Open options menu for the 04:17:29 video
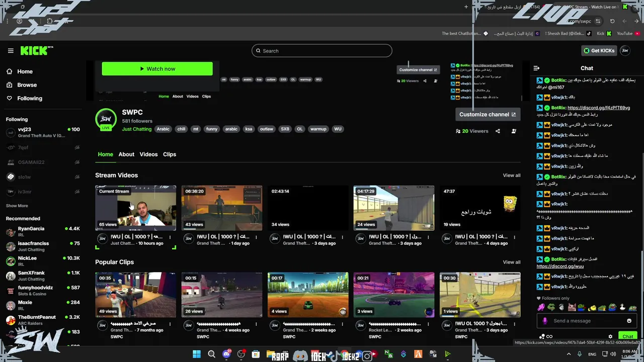 (x=428, y=237)
